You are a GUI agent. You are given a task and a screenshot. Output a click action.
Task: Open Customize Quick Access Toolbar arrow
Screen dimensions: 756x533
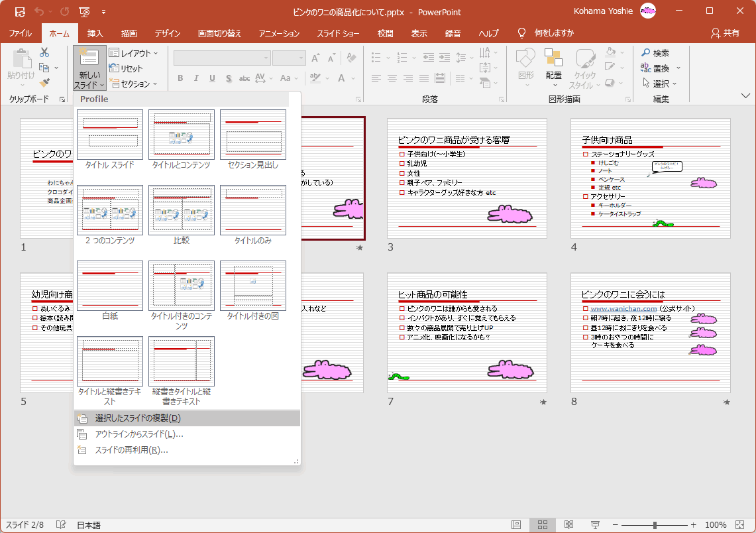pos(103,11)
